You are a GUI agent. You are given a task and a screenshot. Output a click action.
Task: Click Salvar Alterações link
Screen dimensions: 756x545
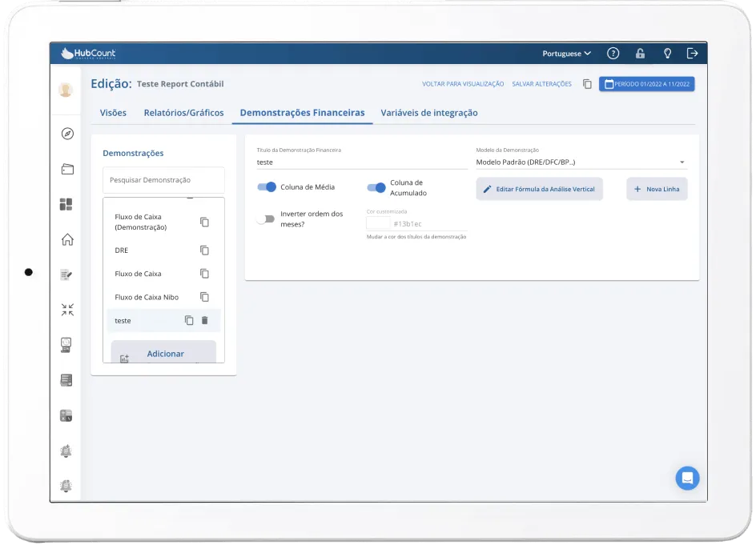(541, 84)
